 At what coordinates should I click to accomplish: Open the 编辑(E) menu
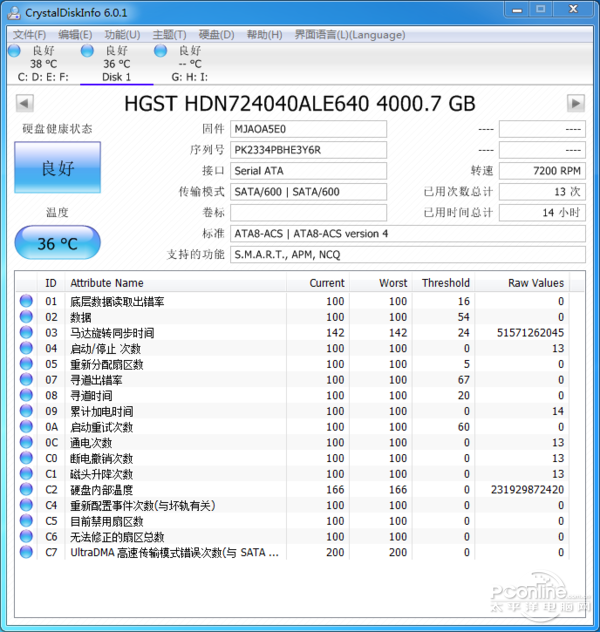(75, 35)
